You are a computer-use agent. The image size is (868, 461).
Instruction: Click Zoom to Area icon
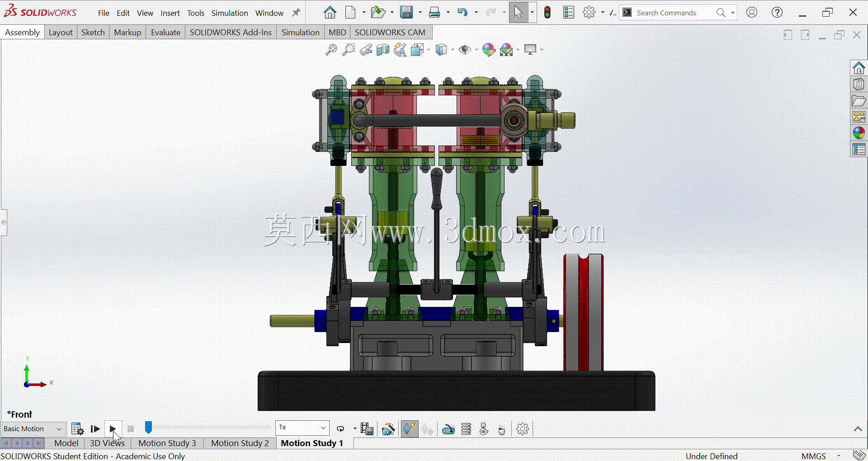pyautogui.click(x=349, y=50)
